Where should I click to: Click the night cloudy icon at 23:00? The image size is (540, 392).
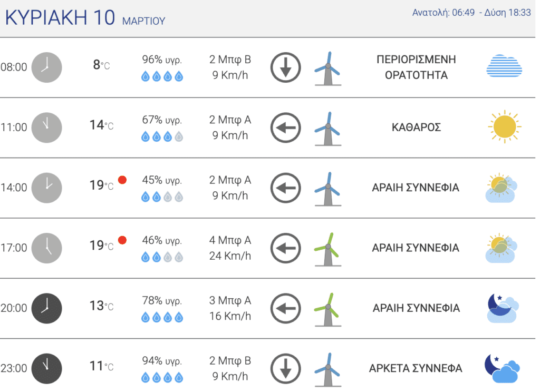point(502,368)
